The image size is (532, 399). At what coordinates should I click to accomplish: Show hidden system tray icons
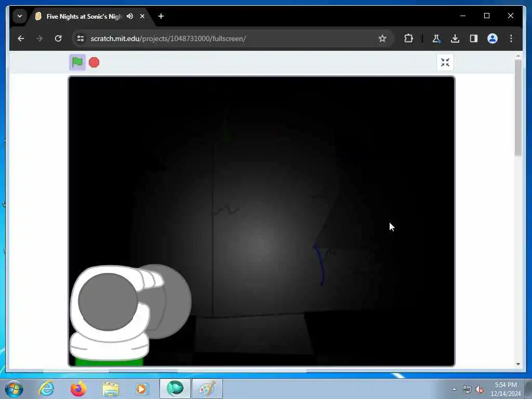tap(454, 389)
